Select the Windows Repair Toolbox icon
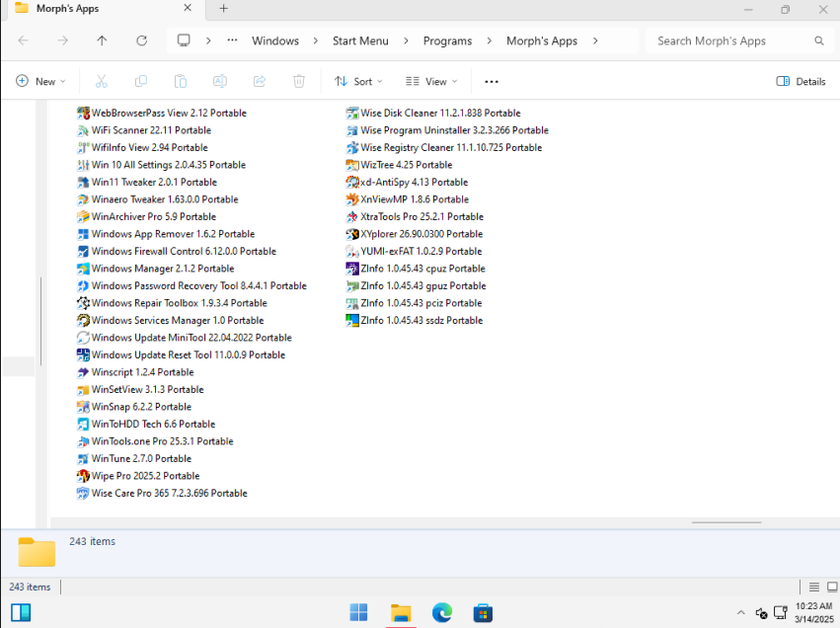 pyautogui.click(x=83, y=303)
